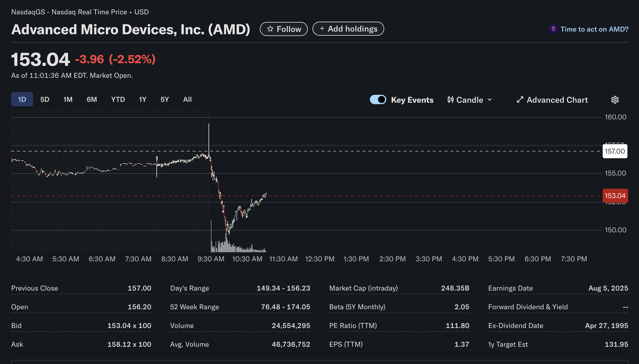Click the expand arrows icon for Advanced Chart
The width and height of the screenshot is (639, 364).
pyautogui.click(x=520, y=100)
